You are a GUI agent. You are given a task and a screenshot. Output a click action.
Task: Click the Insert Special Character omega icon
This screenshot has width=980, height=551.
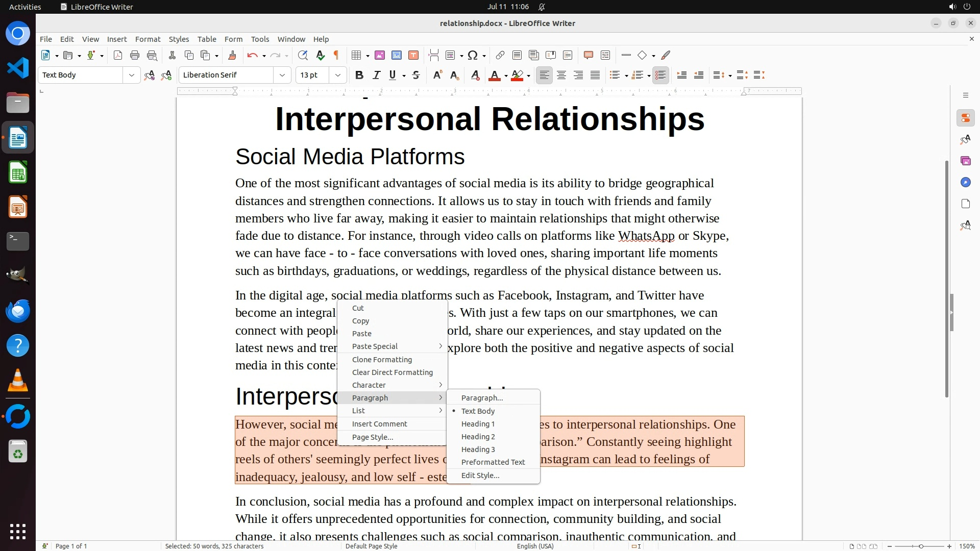tap(473, 56)
